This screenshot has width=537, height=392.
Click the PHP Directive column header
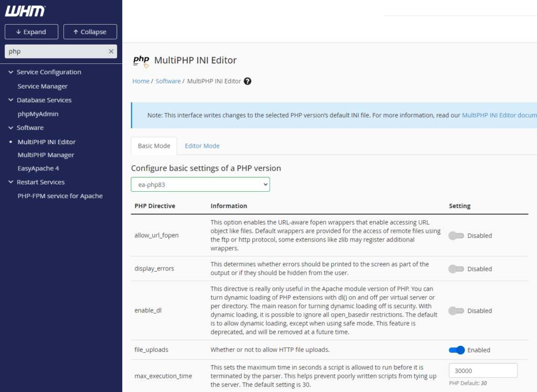tap(155, 206)
